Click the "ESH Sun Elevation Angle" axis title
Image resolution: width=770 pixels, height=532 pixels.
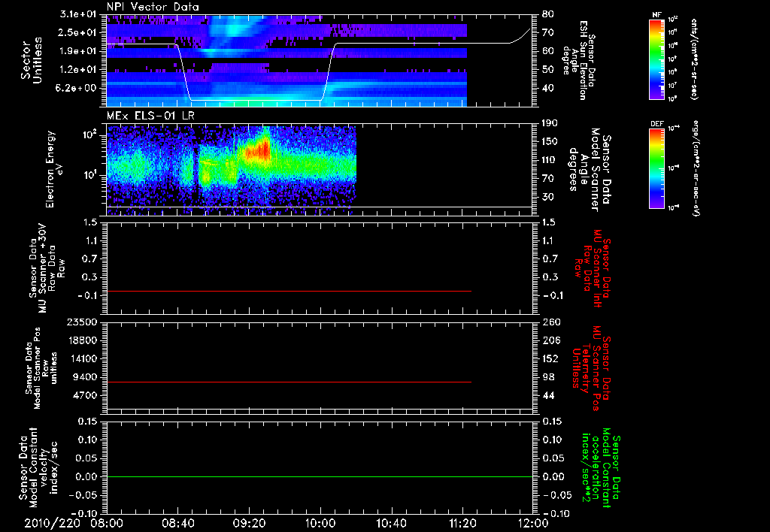(578, 60)
